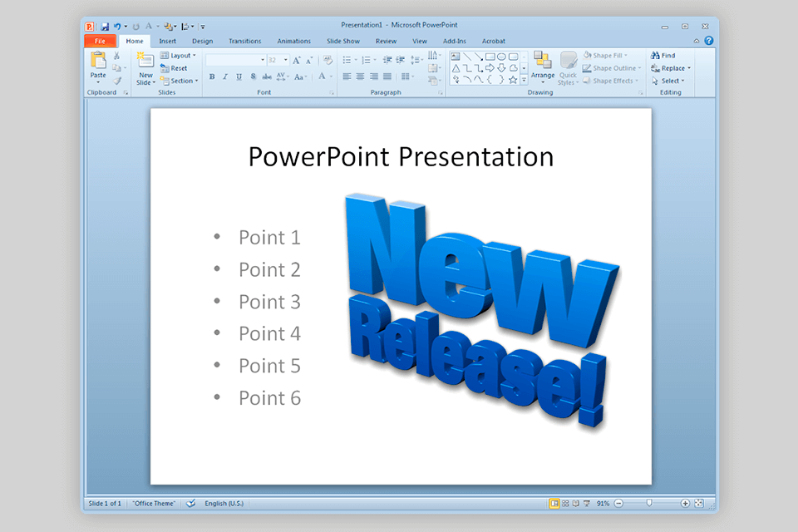Toggle Strikethrough formatting
Image resolution: width=798 pixels, height=532 pixels.
pyautogui.click(x=267, y=76)
